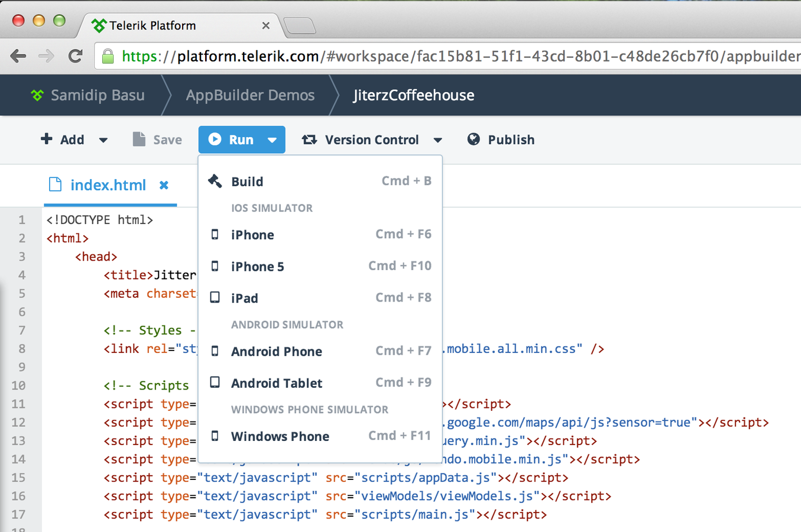Choose iPad simulator option

[x=320, y=297]
